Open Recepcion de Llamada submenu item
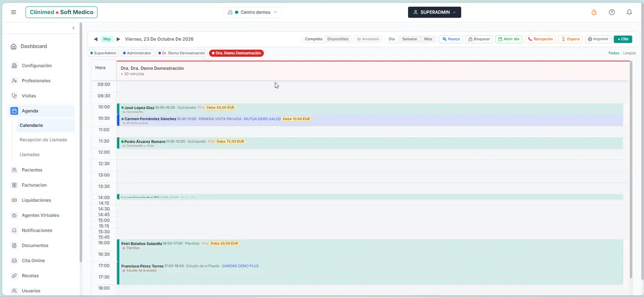 pos(43,140)
